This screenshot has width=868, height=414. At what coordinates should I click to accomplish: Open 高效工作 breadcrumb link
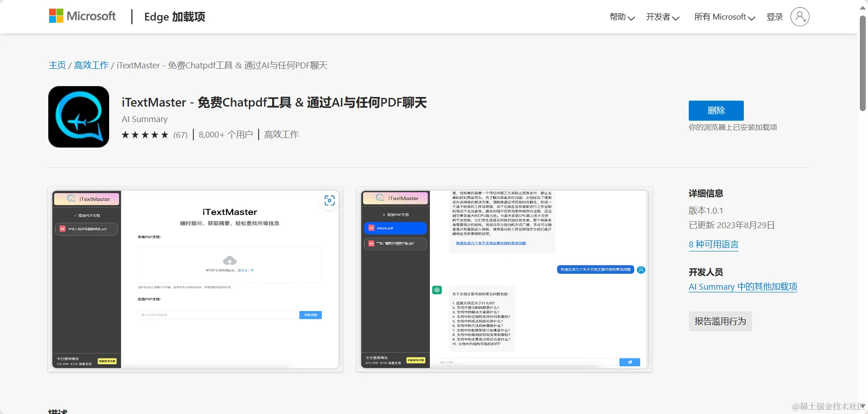(x=91, y=65)
